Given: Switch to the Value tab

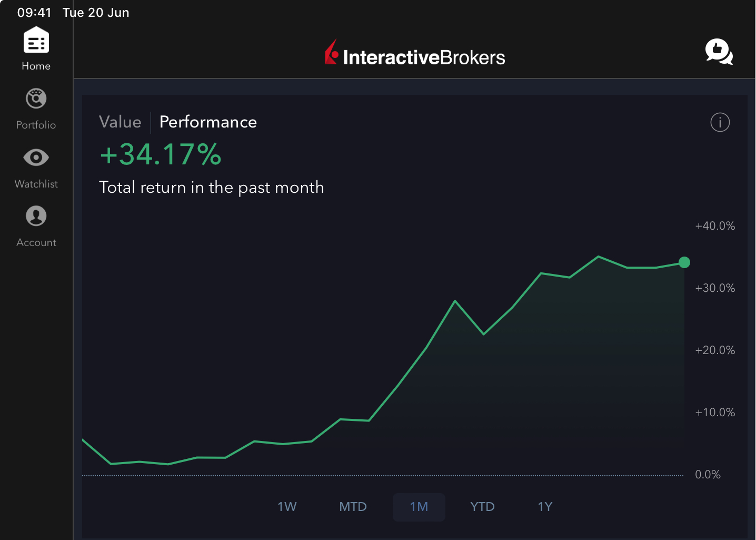Looking at the screenshot, I should click(120, 122).
